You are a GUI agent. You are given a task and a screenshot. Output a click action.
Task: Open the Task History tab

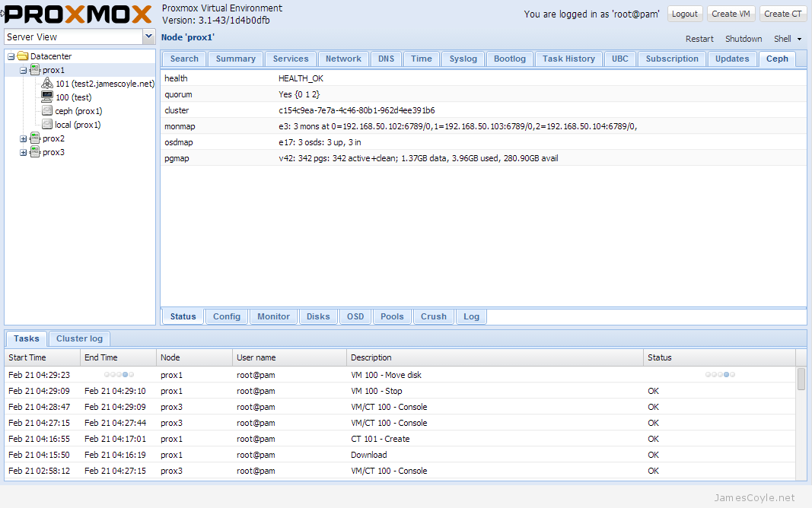[x=568, y=59]
